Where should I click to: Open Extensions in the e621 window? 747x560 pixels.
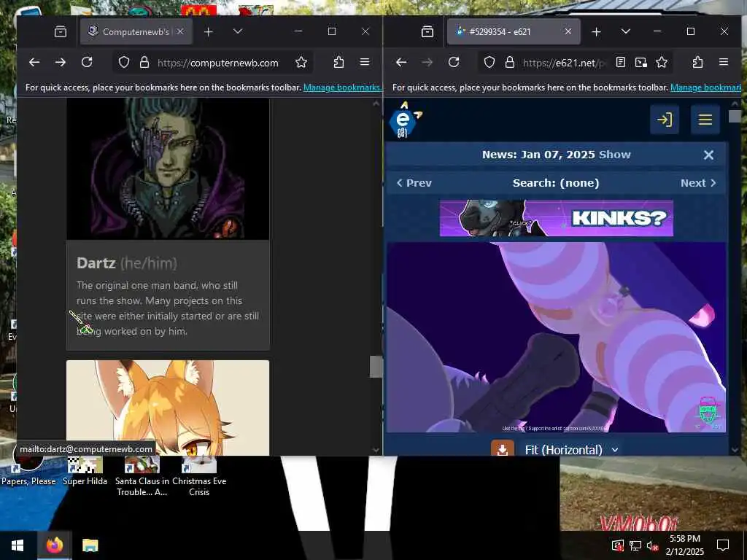tap(698, 63)
